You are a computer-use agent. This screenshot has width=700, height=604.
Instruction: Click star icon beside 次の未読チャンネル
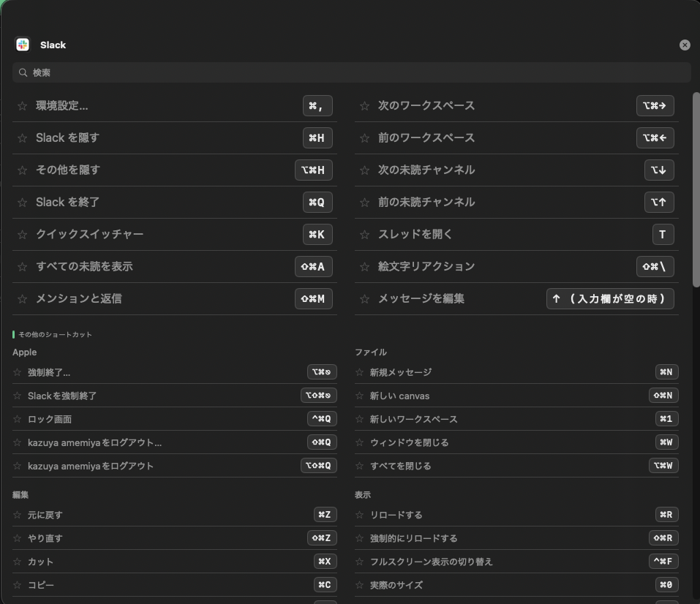[365, 170]
